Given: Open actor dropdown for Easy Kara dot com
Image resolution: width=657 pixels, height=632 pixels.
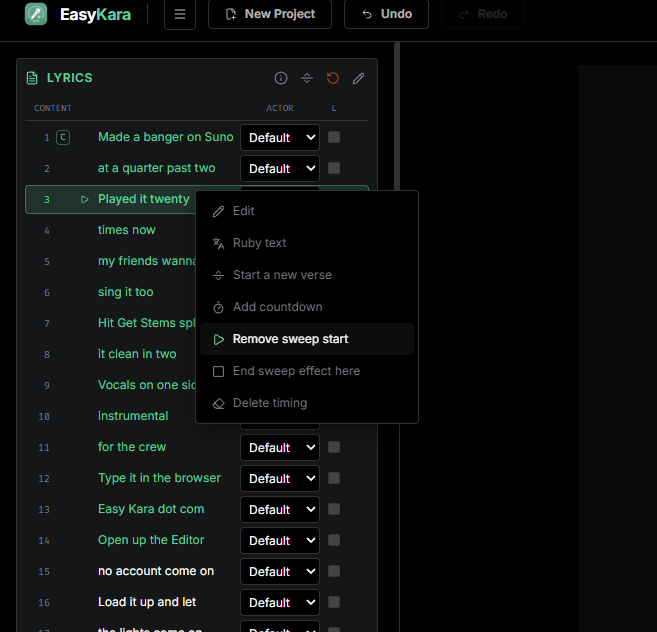Looking at the screenshot, I should point(280,510).
